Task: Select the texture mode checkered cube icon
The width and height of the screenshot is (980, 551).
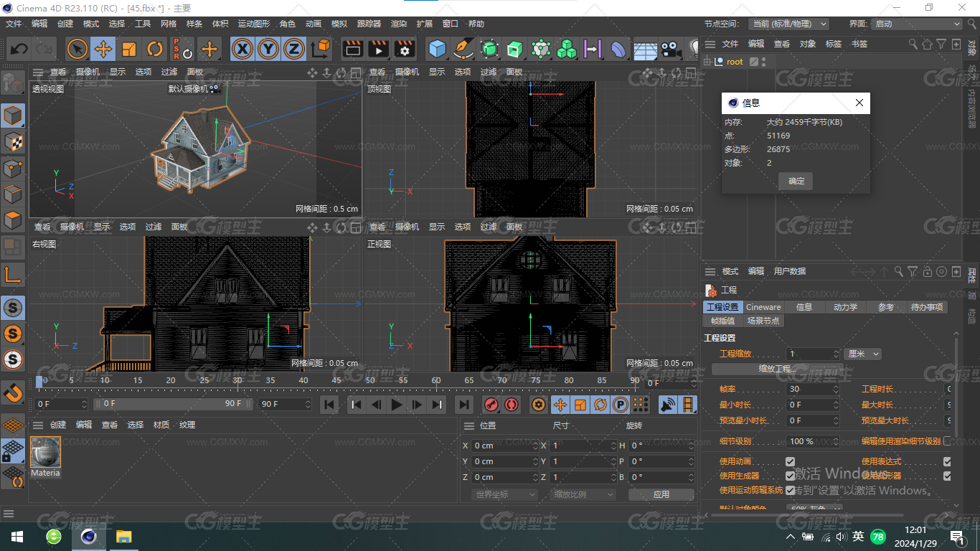Action: [13, 142]
